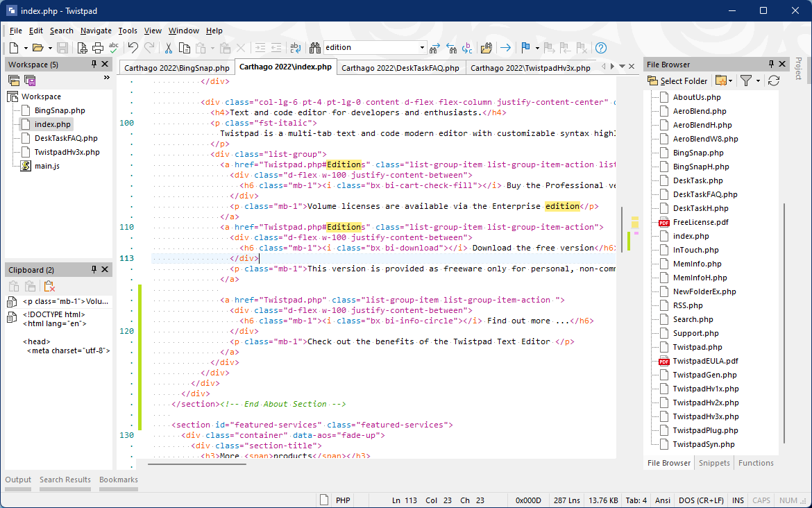Image resolution: width=812 pixels, height=508 pixels.
Task: Expand the bookmark flag dropdown arrow
Action: click(x=536, y=48)
